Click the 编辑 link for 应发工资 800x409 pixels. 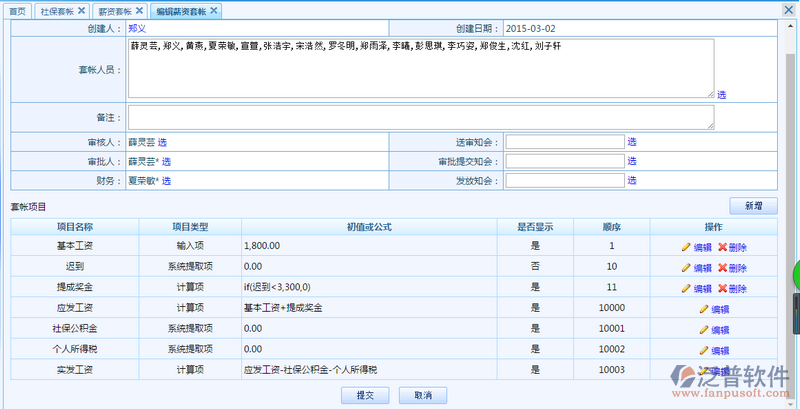point(720,310)
